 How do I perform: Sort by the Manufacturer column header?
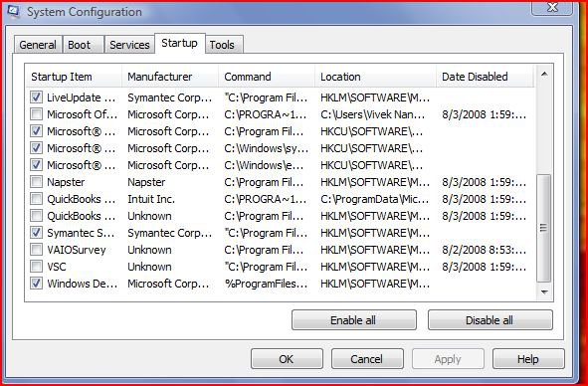[170, 77]
